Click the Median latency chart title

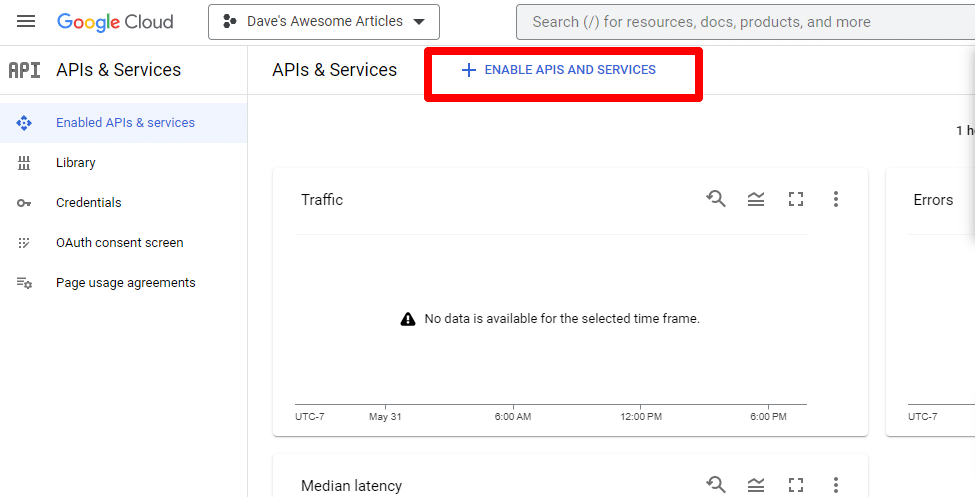point(351,486)
